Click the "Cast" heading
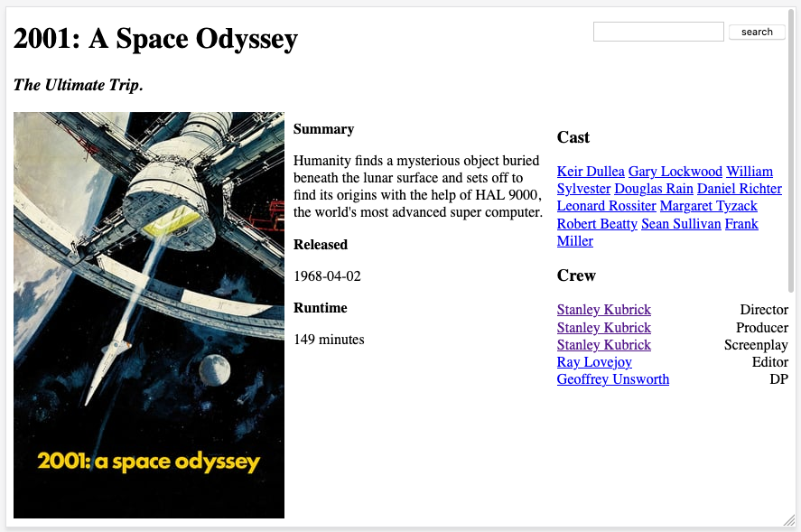Screen dimensions: 801x532 tap(573, 137)
